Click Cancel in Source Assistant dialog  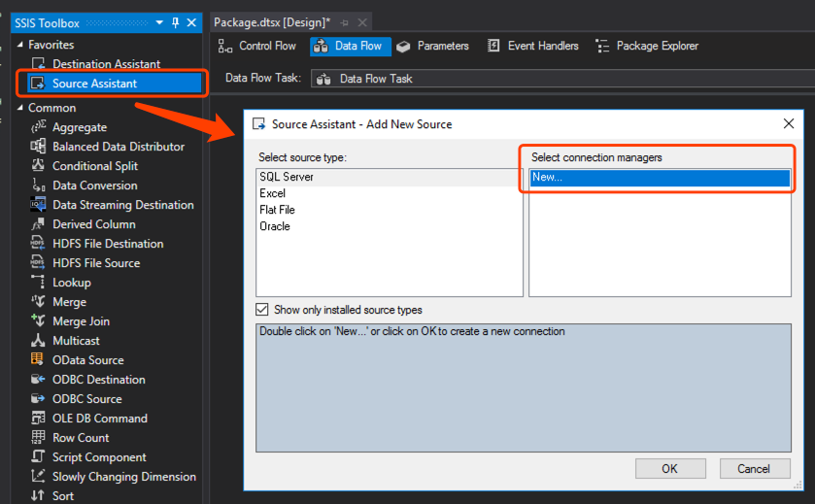(754, 469)
